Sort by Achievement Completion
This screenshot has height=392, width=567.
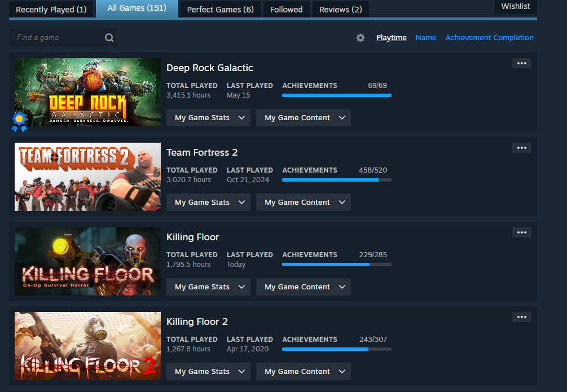(x=489, y=38)
